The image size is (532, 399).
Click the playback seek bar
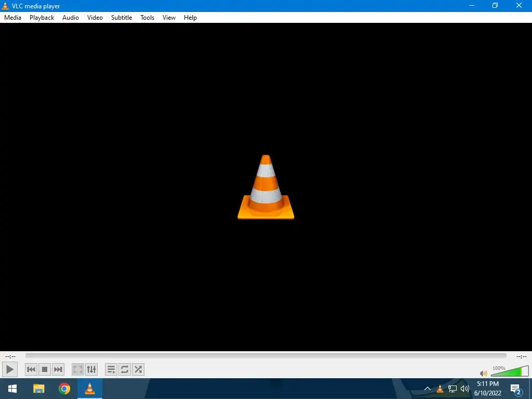(265, 355)
